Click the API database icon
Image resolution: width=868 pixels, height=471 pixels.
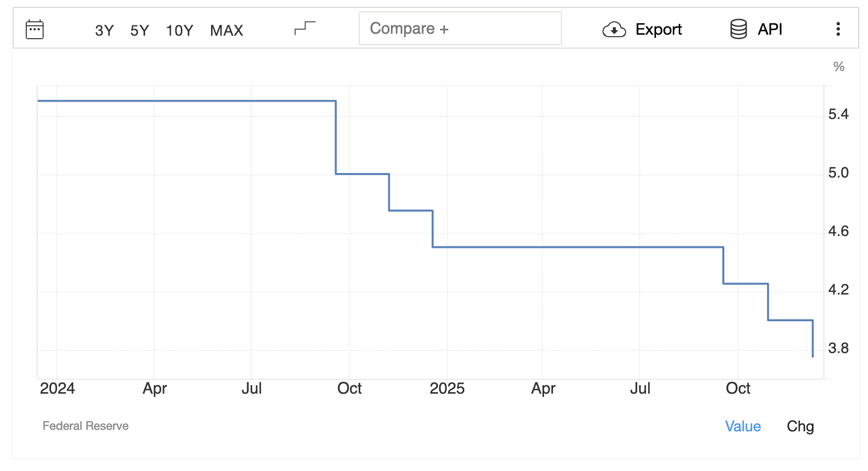738,29
